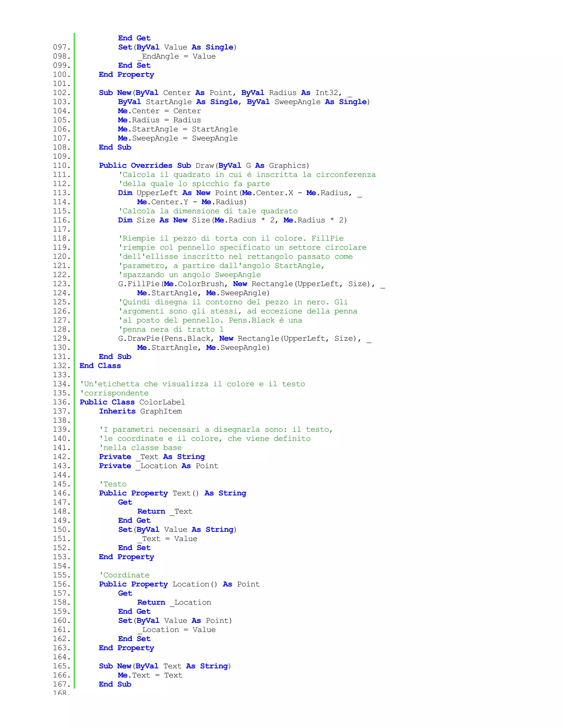Click the 'Me.Text = Text' line
This screenshot has height=728, width=563.
tap(150, 675)
